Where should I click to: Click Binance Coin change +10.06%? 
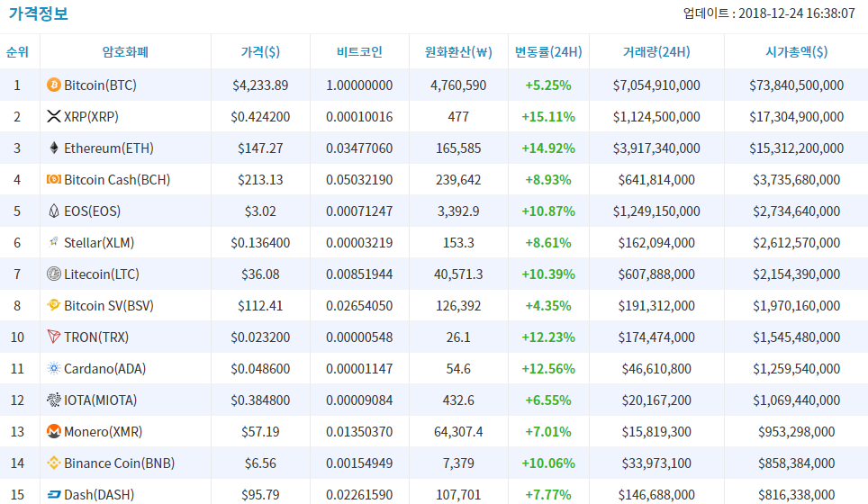click(x=548, y=463)
